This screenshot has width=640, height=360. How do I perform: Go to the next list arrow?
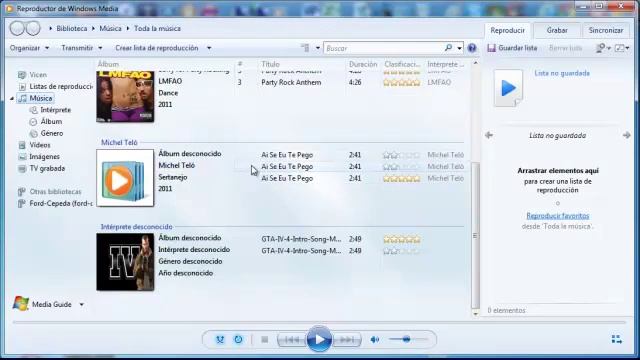[x=627, y=135]
